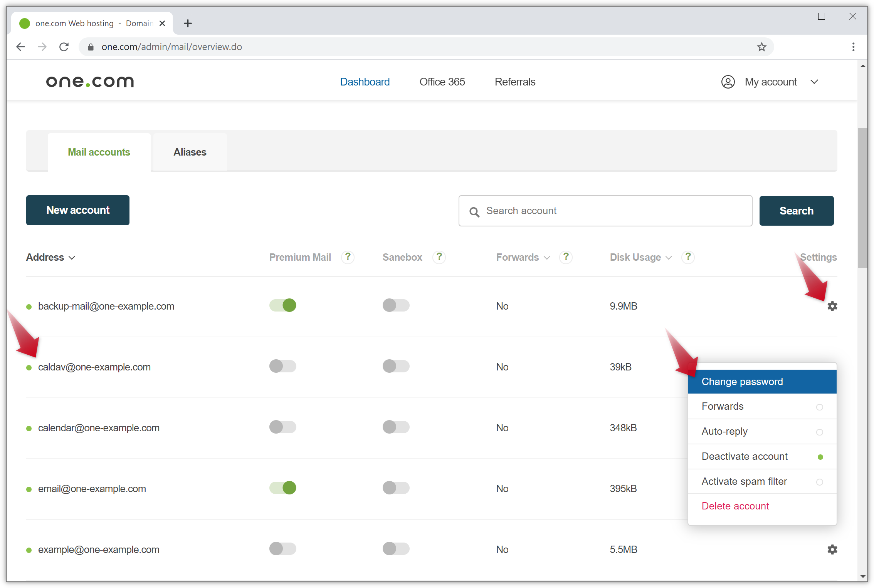The image size is (874, 588).
Task: Switch to the Aliases tab
Action: (189, 152)
